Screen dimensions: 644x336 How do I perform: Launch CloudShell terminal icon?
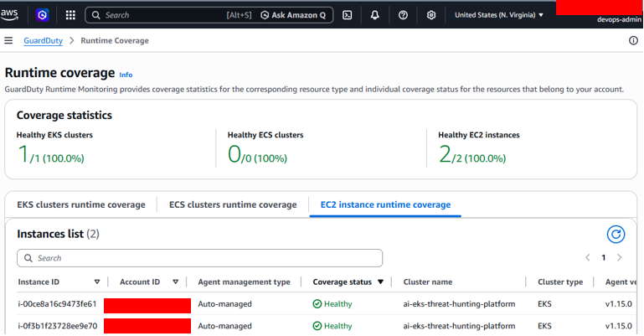point(347,15)
